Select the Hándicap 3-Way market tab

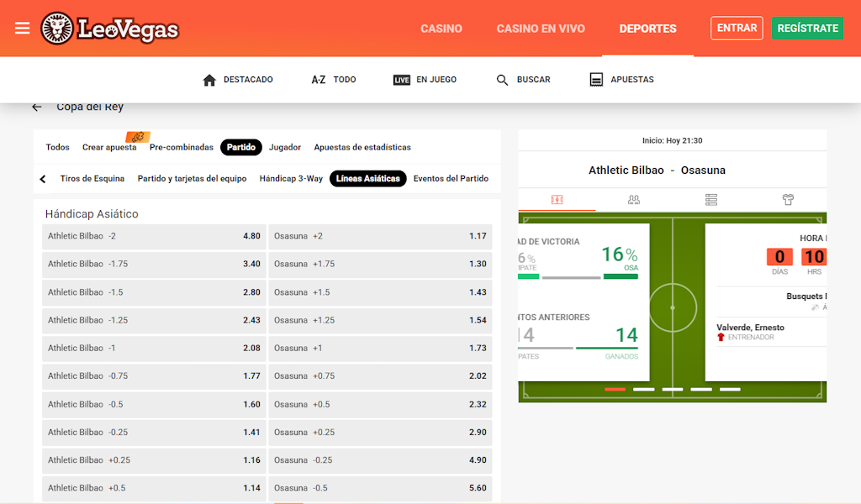click(x=291, y=179)
